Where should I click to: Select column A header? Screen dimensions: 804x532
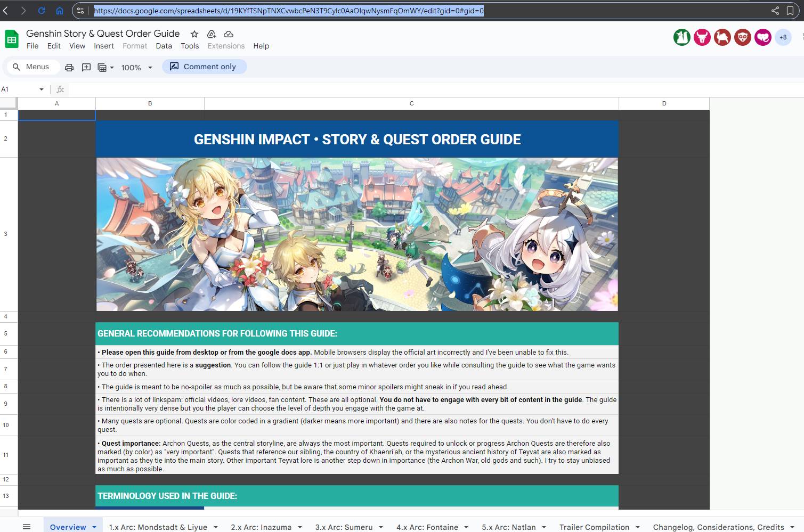pos(57,103)
